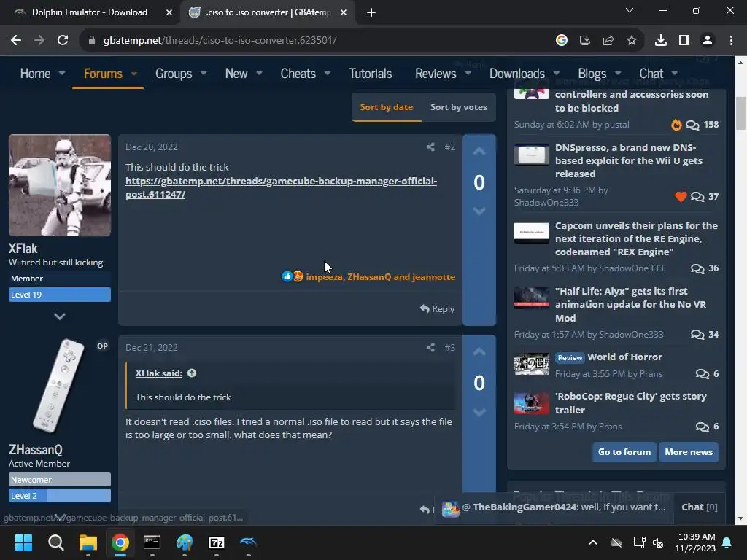Click the page vertical scrollbar thumb
The image size is (747, 560).
click(x=740, y=113)
